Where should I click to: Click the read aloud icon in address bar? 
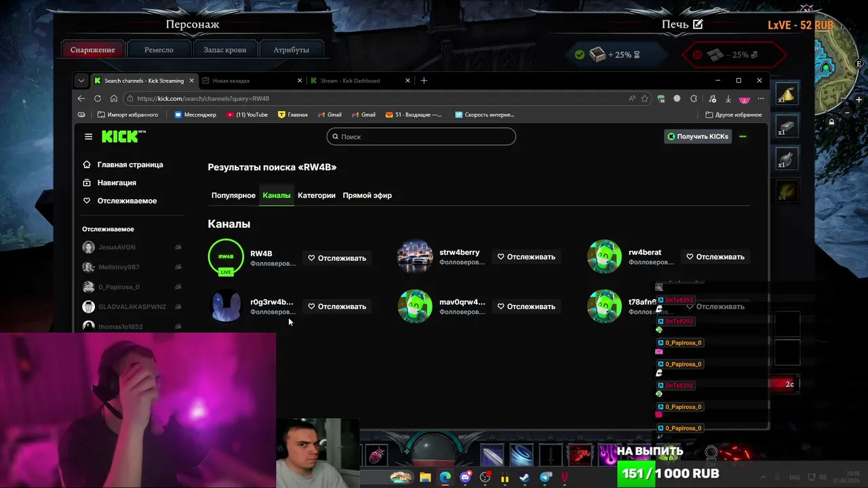(x=632, y=98)
